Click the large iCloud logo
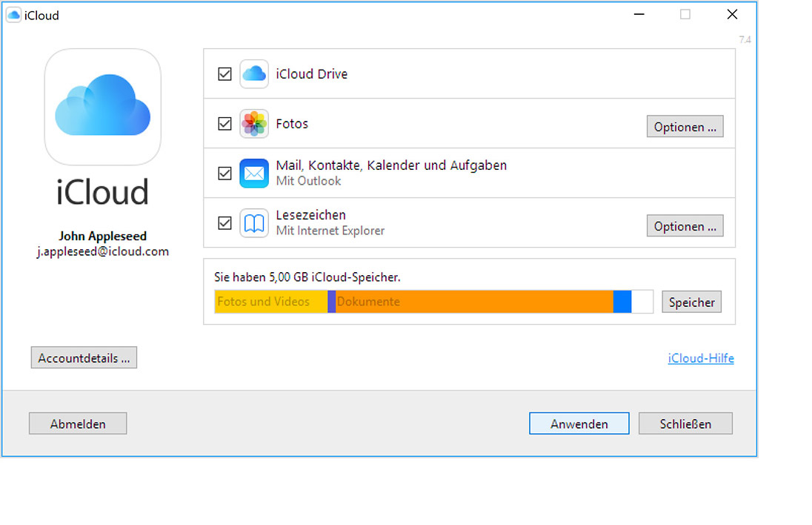This screenshot has height=525, width=812. [x=102, y=107]
